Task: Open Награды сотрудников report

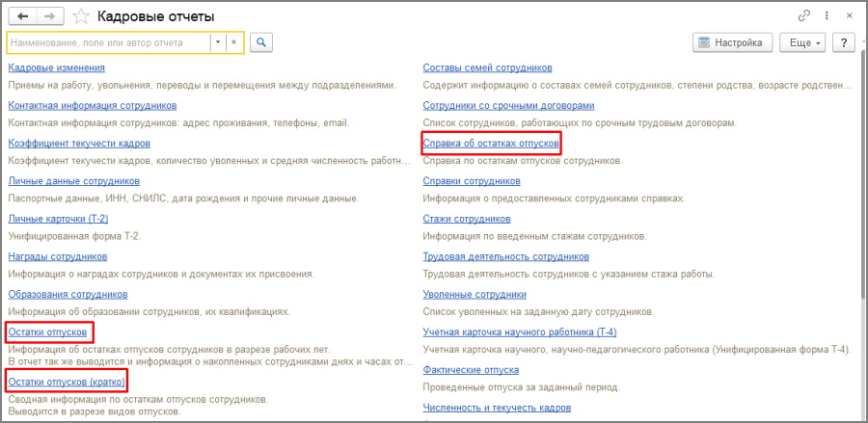Action: coord(58,256)
